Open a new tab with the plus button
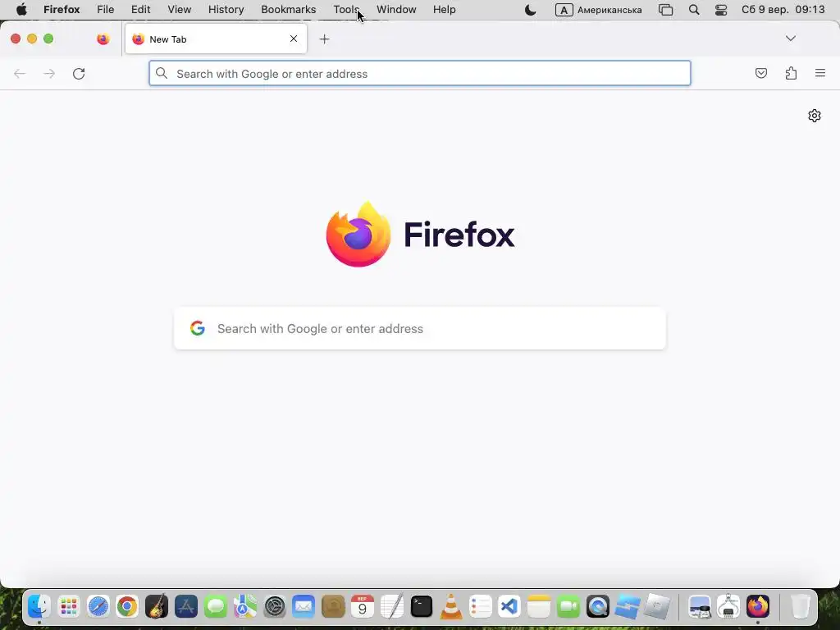Screen dimensions: 840x630 click(324, 39)
